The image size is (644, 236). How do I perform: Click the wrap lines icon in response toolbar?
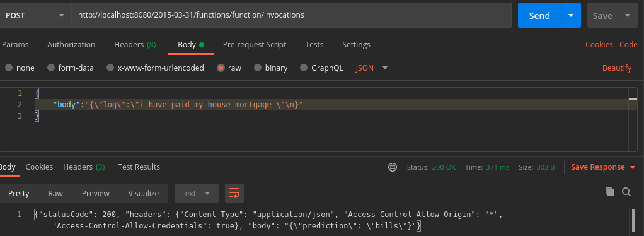click(234, 193)
